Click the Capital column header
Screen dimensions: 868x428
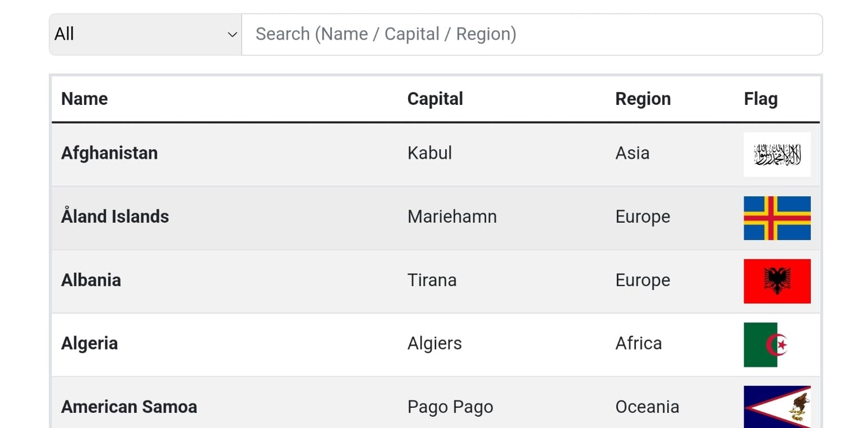pyautogui.click(x=435, y=99)
